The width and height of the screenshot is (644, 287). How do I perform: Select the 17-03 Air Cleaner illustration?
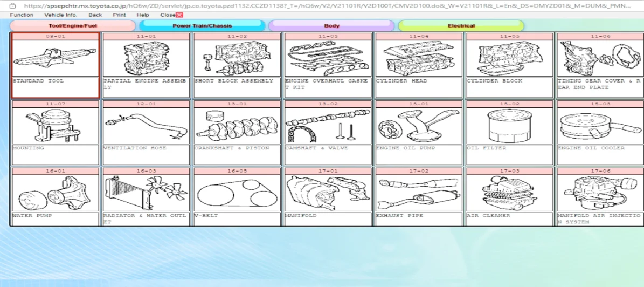pyautogui.click(x=509, y=193)
